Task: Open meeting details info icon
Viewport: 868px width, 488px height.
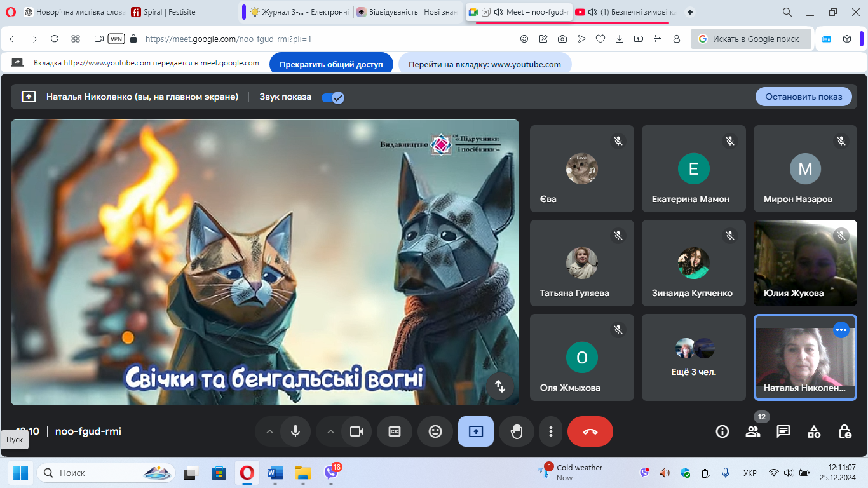Action: pyautogui.click(x=722, y=431)
